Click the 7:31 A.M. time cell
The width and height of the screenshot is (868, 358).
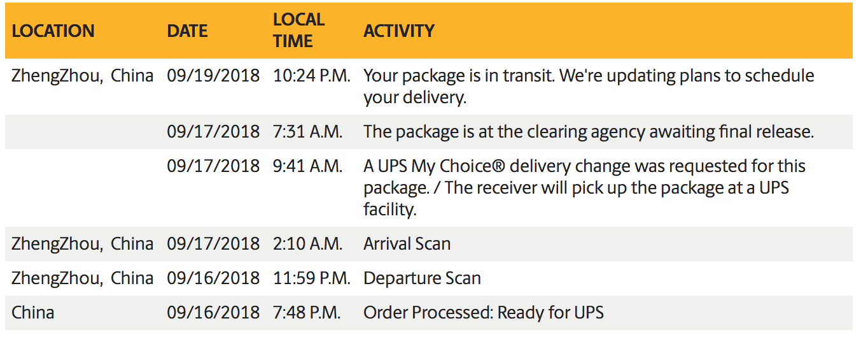308,132
